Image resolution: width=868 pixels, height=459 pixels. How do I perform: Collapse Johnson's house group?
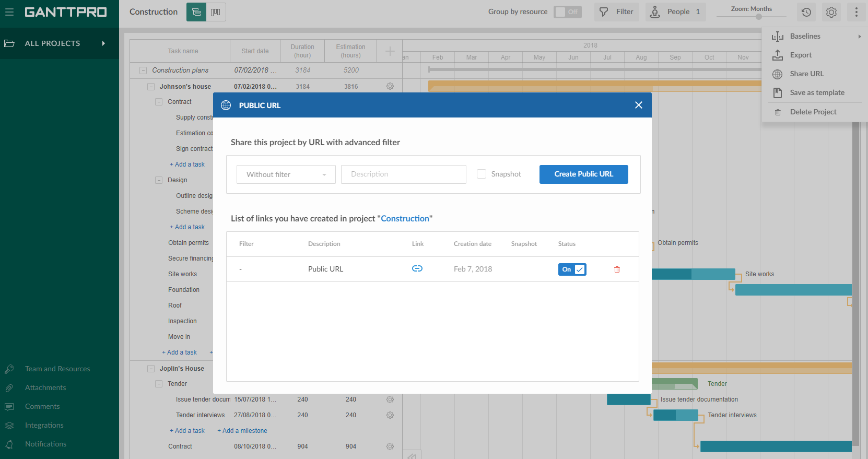coord(151,87)
